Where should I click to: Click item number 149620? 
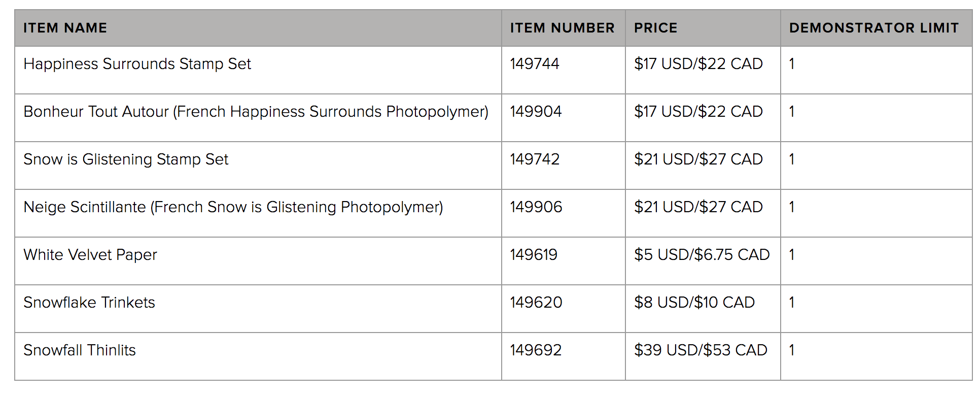coord(536,303)
